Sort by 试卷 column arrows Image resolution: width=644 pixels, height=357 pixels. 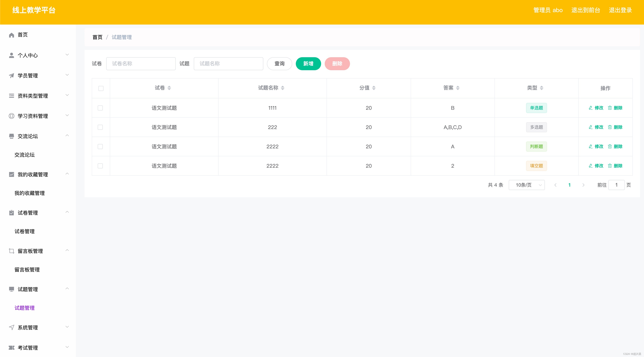coord(169,88)
